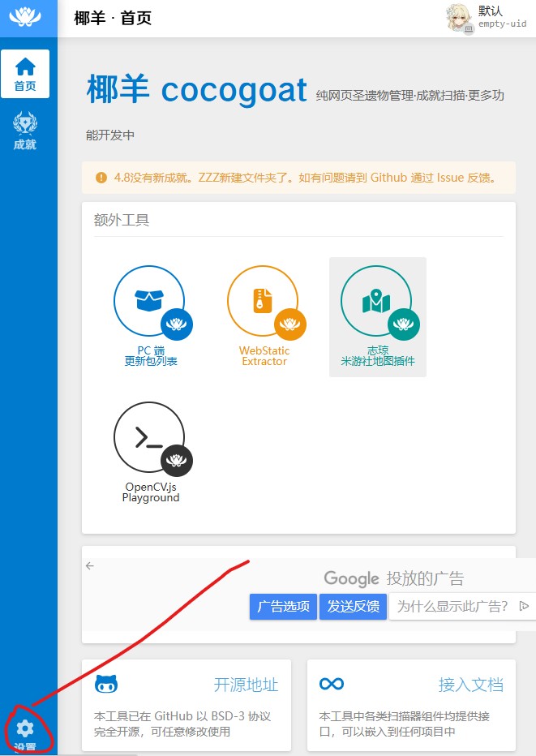Click the GitHub cat icon
The height and width of the screenshot is (756, 536).
tap(106, 684)
